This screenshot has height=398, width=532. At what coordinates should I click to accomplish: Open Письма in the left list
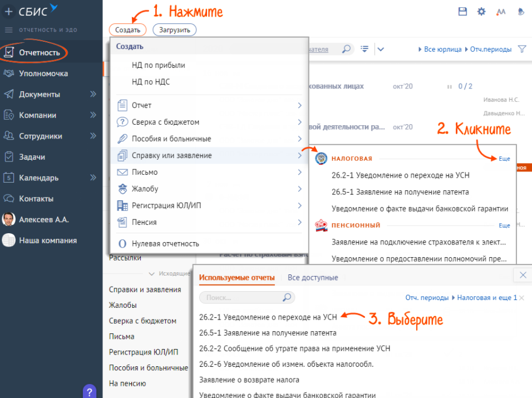121,336
